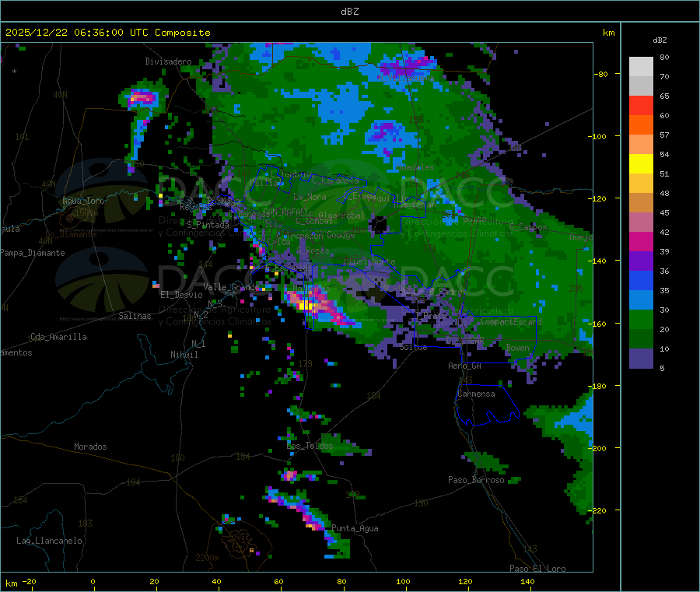Click the Soitue map label
Image resolution: width=700 pixels, height=592 pixels.
(413, 347)
